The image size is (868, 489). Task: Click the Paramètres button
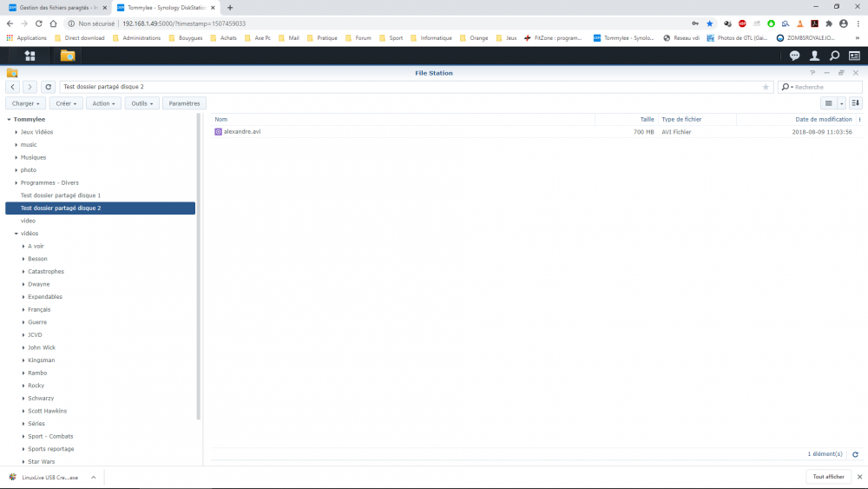click(184, 103)
